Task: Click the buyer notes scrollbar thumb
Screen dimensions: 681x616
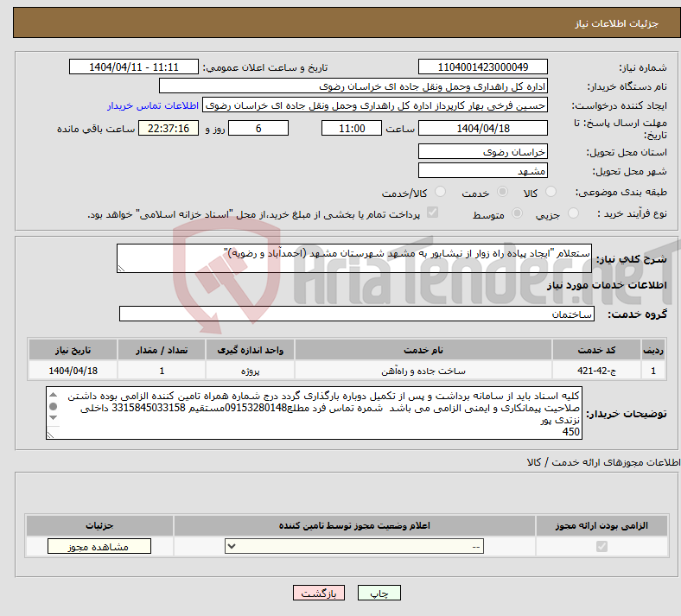Action: point(53,406)
